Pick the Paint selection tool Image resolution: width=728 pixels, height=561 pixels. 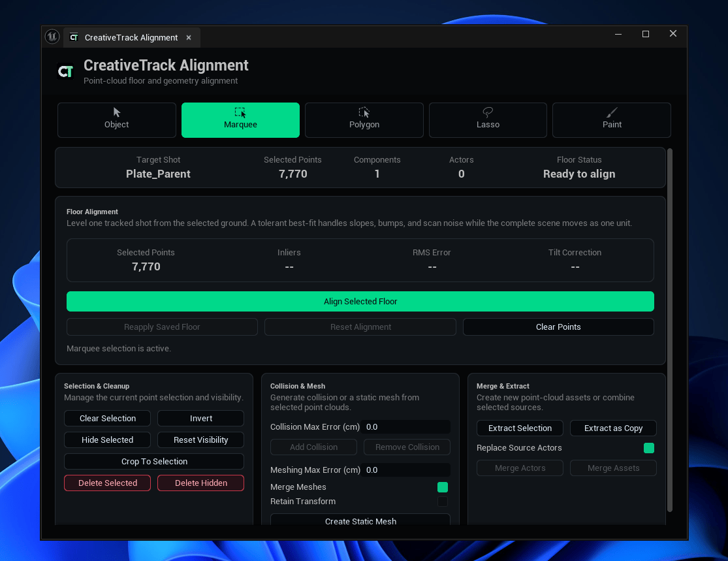612,120
